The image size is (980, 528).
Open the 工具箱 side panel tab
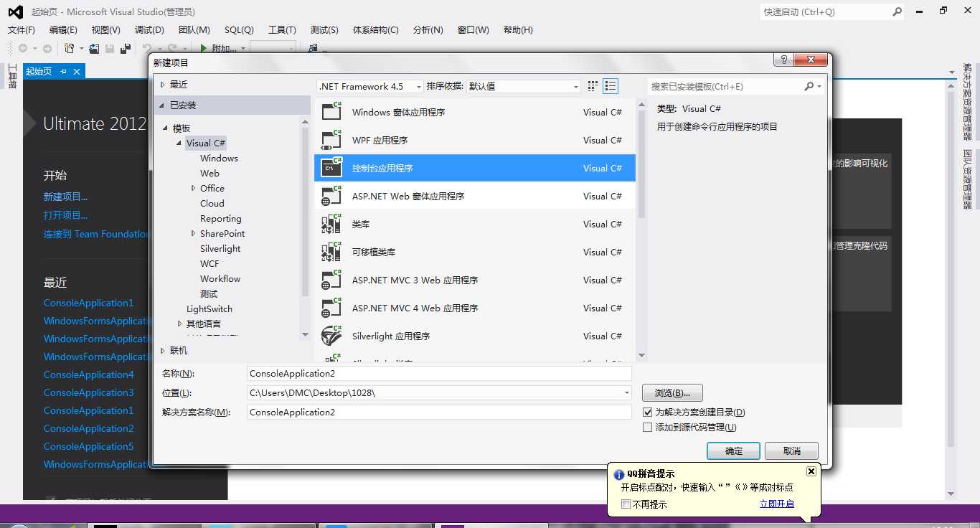pos(11,76)
